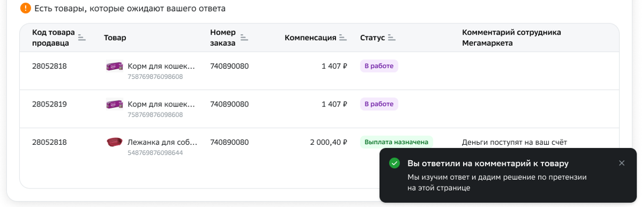This screenshot has height=207, width=644.
Task: Sort by Компенсация column icon
Action: [343, 38]
